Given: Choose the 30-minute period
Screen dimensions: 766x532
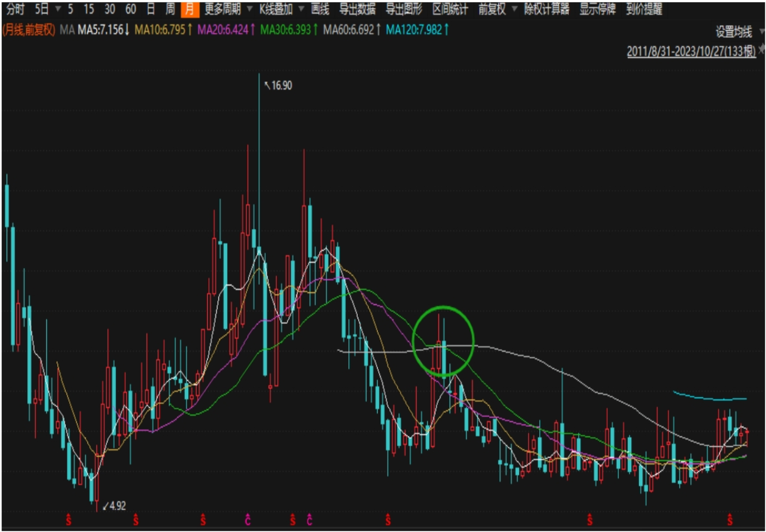Looking at the screenshot, I should tap(110, 9).
